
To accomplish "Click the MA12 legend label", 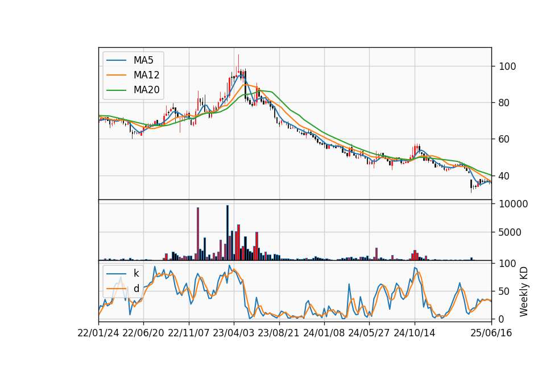I will (x=146, y=75).
